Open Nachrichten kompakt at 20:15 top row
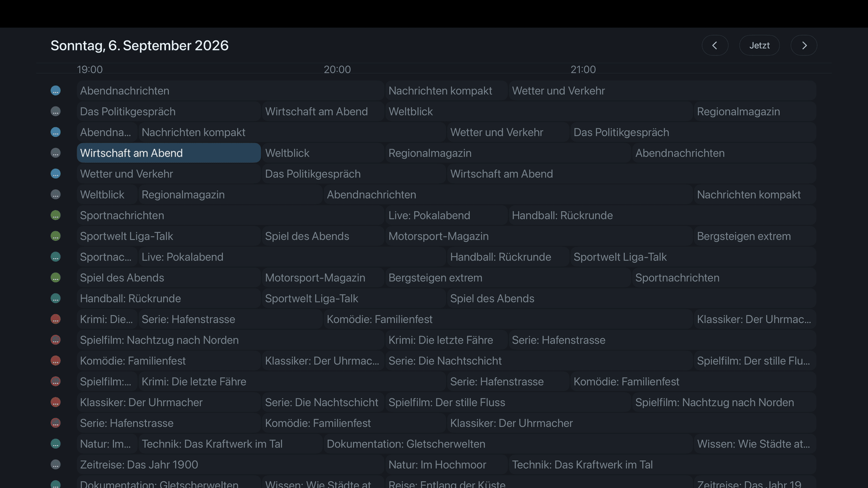The height and width of the screenshot is (488, 868). click(446, 91)
